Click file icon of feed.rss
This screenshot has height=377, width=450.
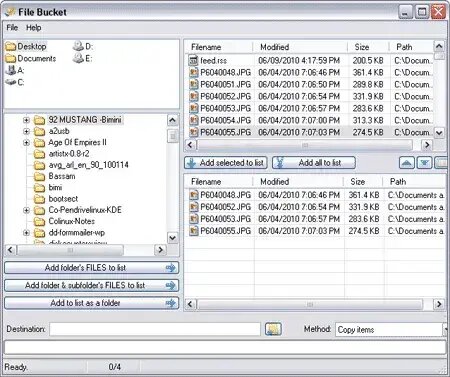click(x=194, y=60)
